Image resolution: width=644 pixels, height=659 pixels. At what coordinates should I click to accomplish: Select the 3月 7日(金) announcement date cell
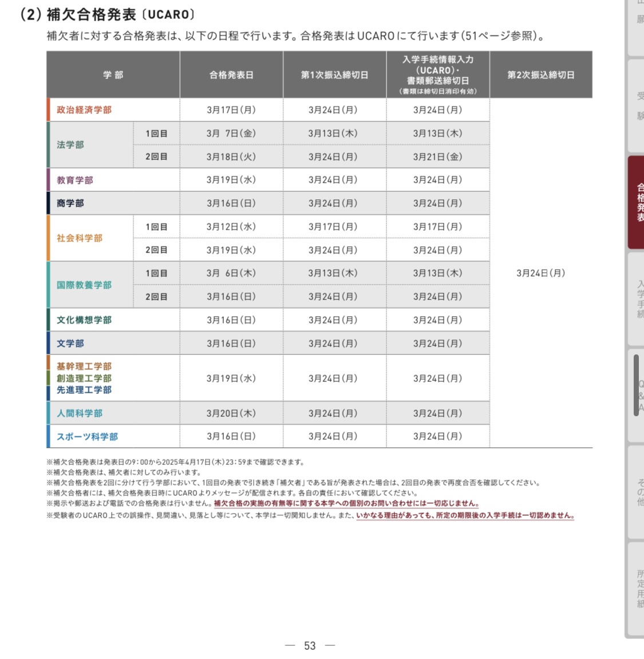tap(231, 133)
